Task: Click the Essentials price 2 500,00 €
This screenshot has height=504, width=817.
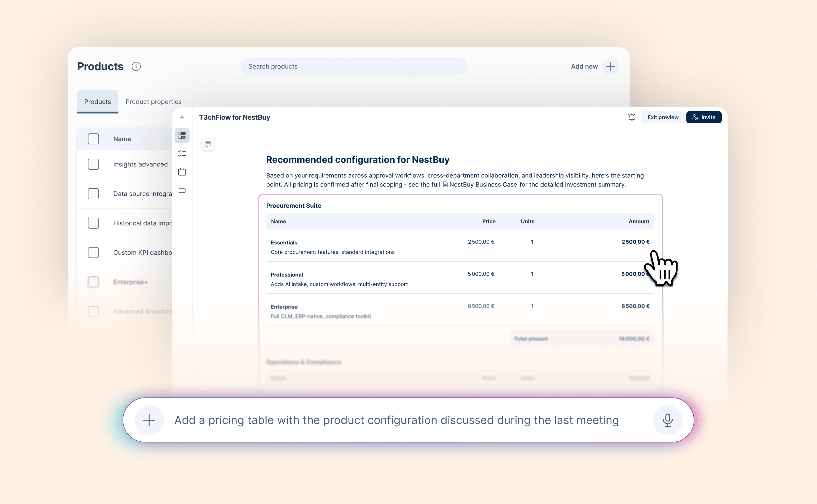Action: [x=481, y=242]
